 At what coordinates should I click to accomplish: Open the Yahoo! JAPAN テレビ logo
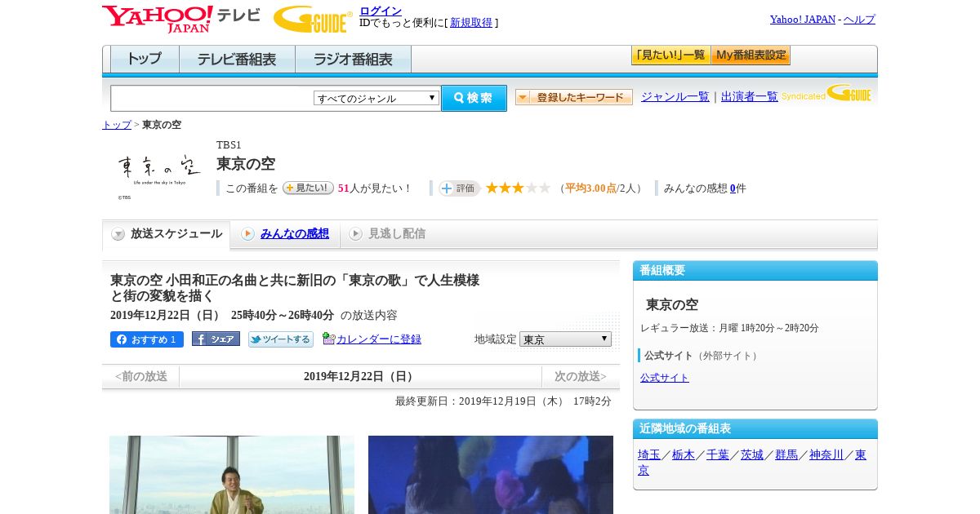tap(181, 19)
